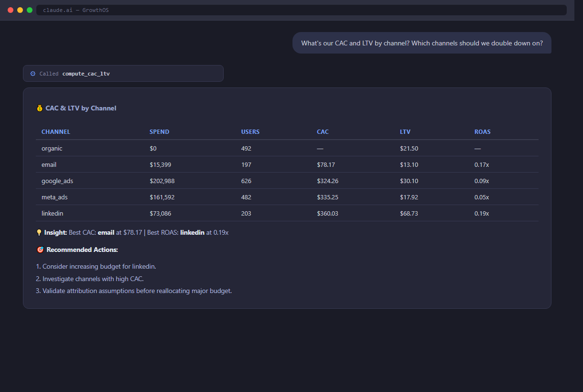The width and height of the screenshot is (583, 392).
Task: Click the 626 users value
Action: [x=246, y=181]
